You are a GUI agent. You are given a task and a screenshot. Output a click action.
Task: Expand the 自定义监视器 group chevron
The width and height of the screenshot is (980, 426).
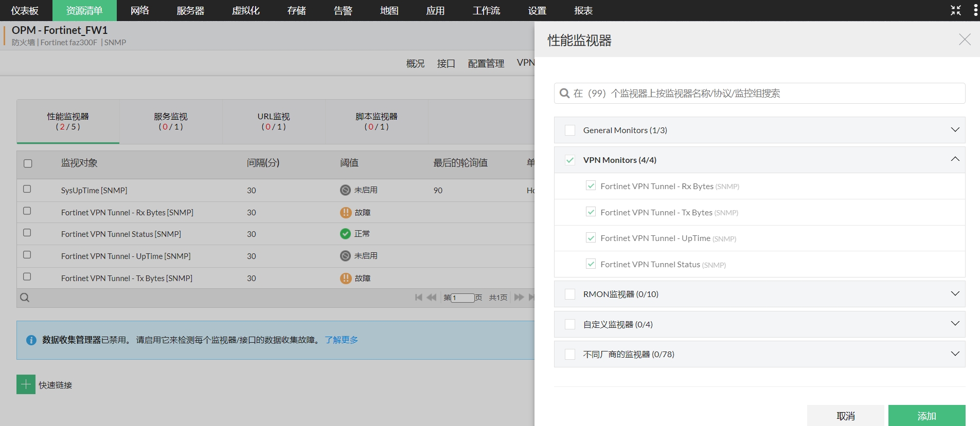point(955,323)
